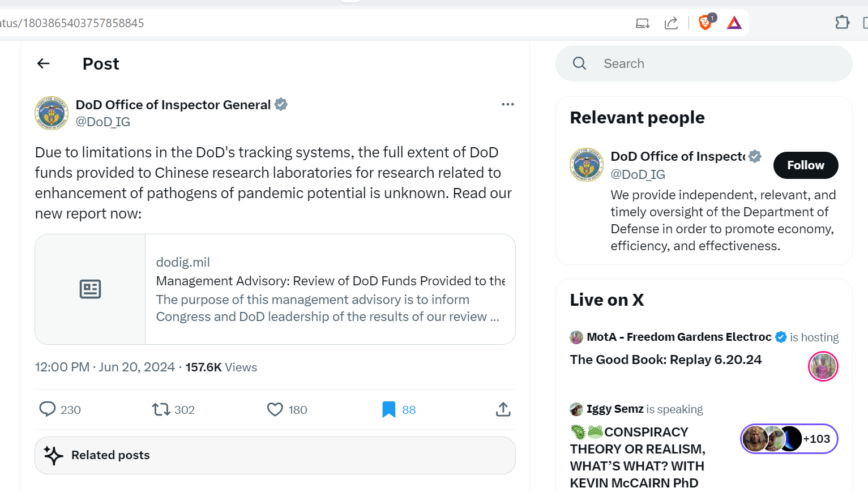Click Iggy Semz speaker name
Screen dimensions: 868x492
pyautogui.click(x=615, y=409)
